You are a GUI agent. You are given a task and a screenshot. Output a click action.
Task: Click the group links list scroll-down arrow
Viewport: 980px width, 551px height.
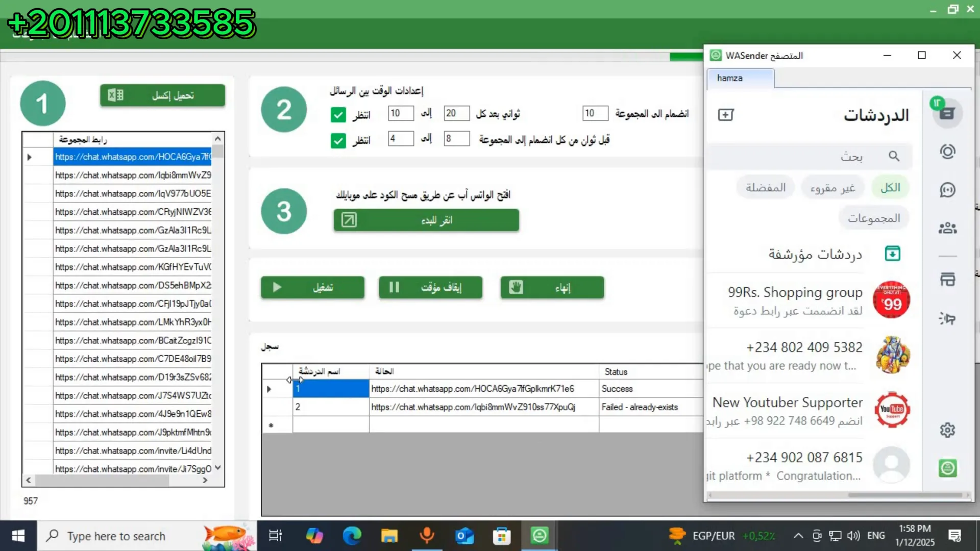218,467
